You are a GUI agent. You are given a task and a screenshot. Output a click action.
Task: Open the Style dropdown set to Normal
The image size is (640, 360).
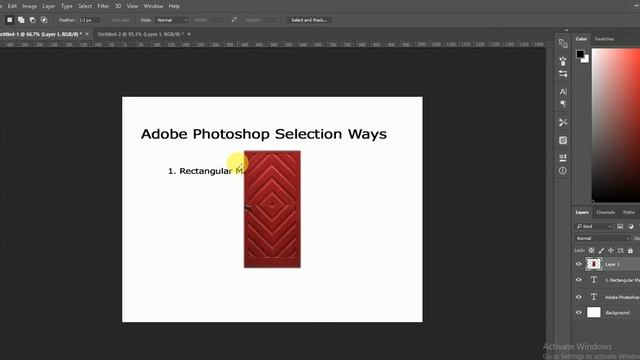[172, 20]
